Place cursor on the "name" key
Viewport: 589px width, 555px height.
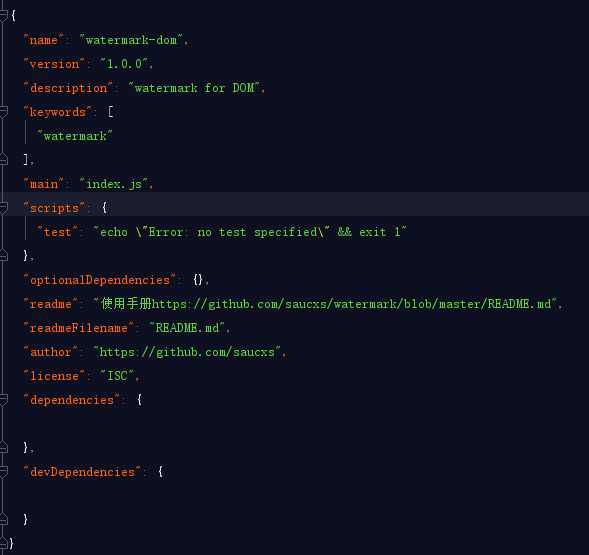tap(44, 40)
